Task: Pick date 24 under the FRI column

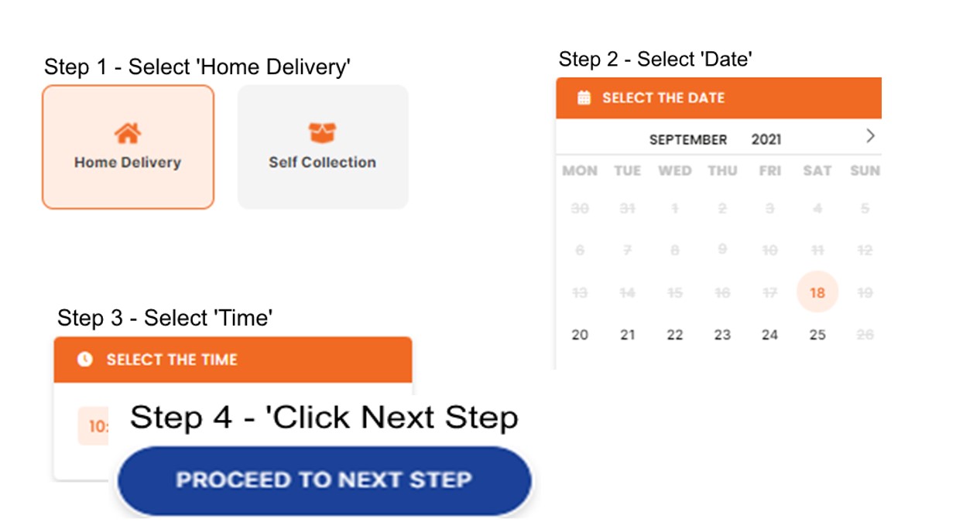Action: tap(769, 335)
